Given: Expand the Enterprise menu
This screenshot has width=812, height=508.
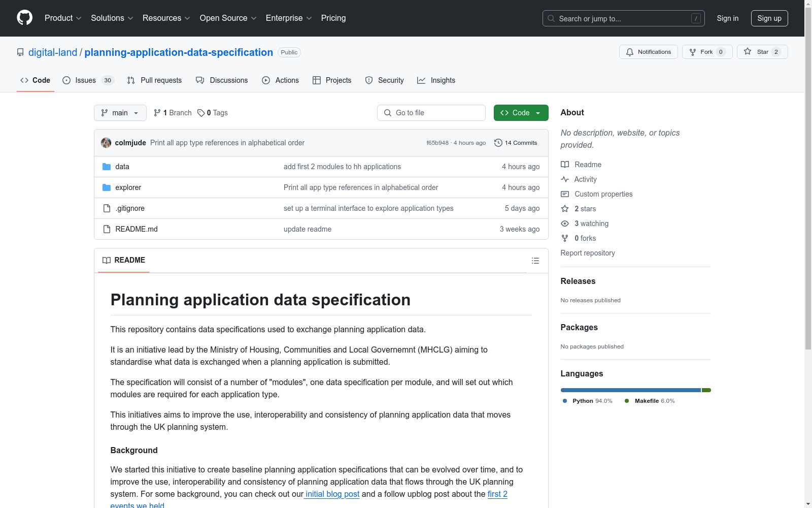Looking at the screenshot, I should (289, 18).
